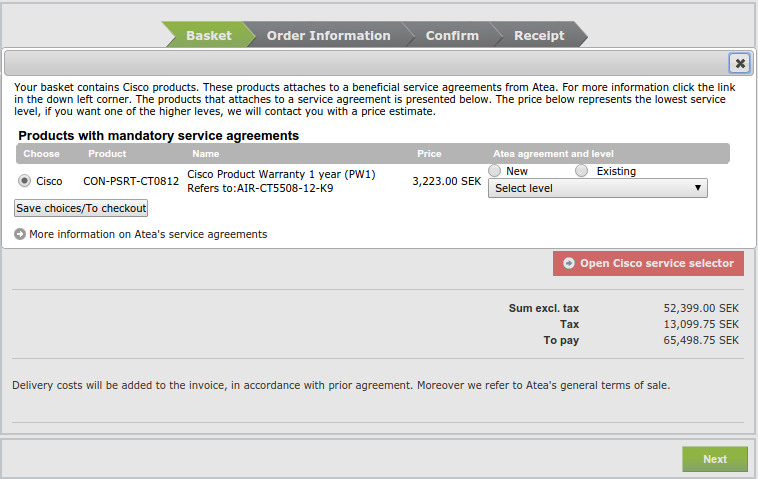Click the Product column header

(x=107, y=154)
